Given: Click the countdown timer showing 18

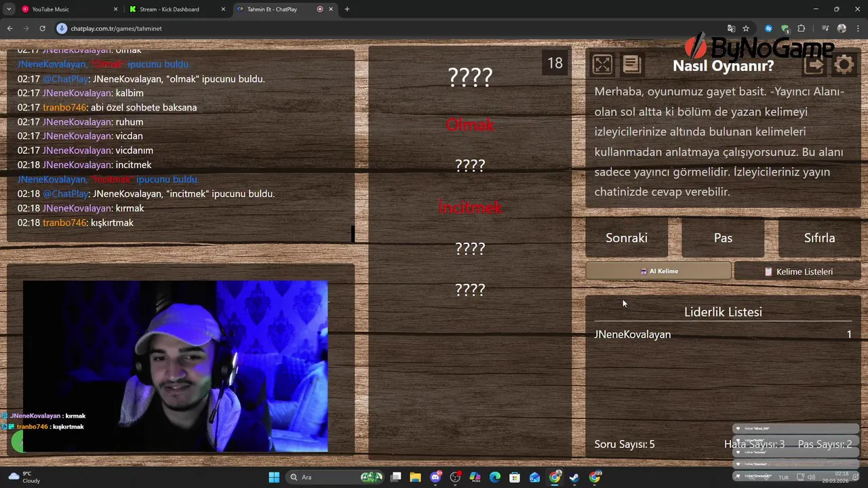Looking at the screenshot, I should (555, 63).
